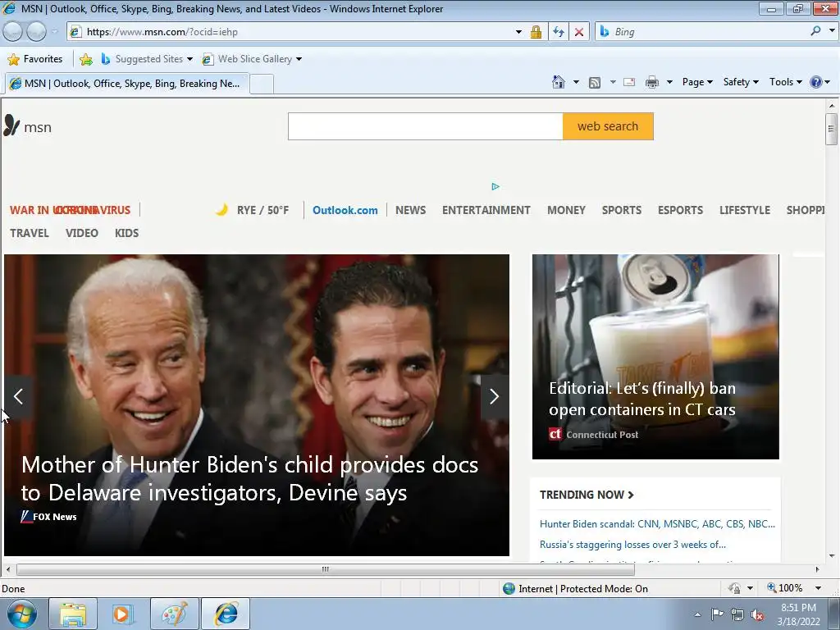Open the Outlook.com link
Screen dimensions: 840x630
[x=345, y=210]
